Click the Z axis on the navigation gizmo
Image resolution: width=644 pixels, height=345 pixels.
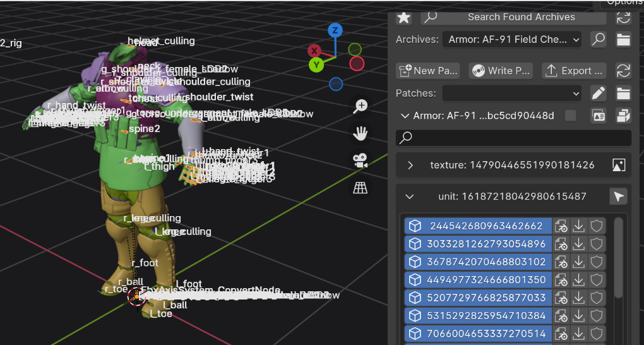pyautogui.click(x=335, y=30)
